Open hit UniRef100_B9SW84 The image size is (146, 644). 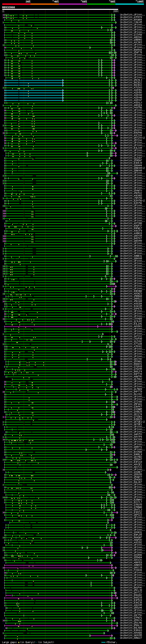(x=131, y=20)
